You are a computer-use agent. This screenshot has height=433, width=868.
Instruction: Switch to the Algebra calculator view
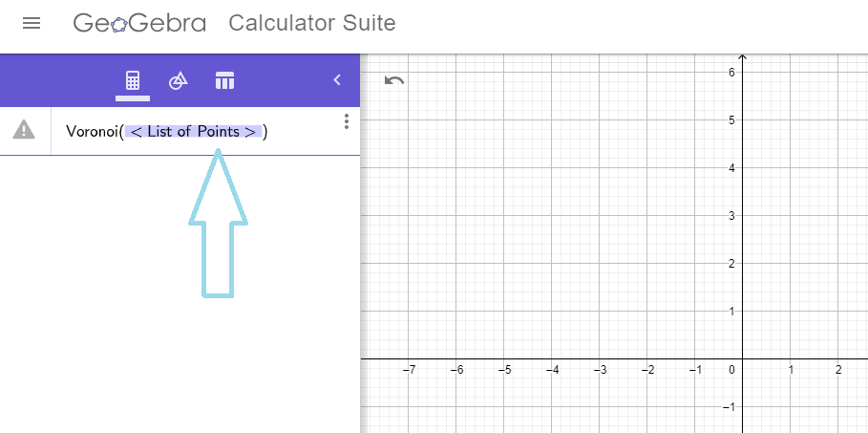tap(133, 81)
